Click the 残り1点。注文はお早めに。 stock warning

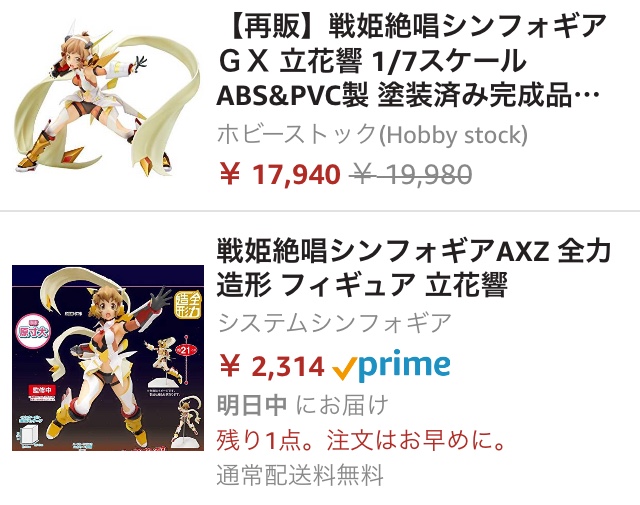point(361,440)
